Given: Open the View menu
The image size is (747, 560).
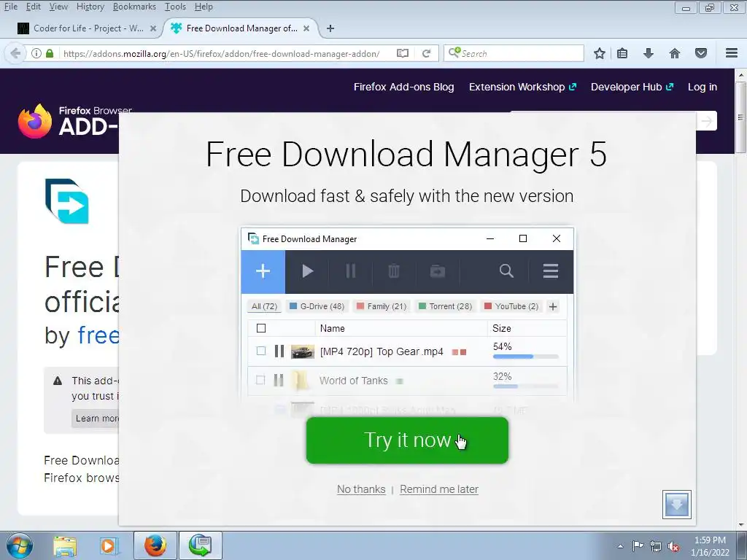Looking at the screenshot, I should coord(58,7).
